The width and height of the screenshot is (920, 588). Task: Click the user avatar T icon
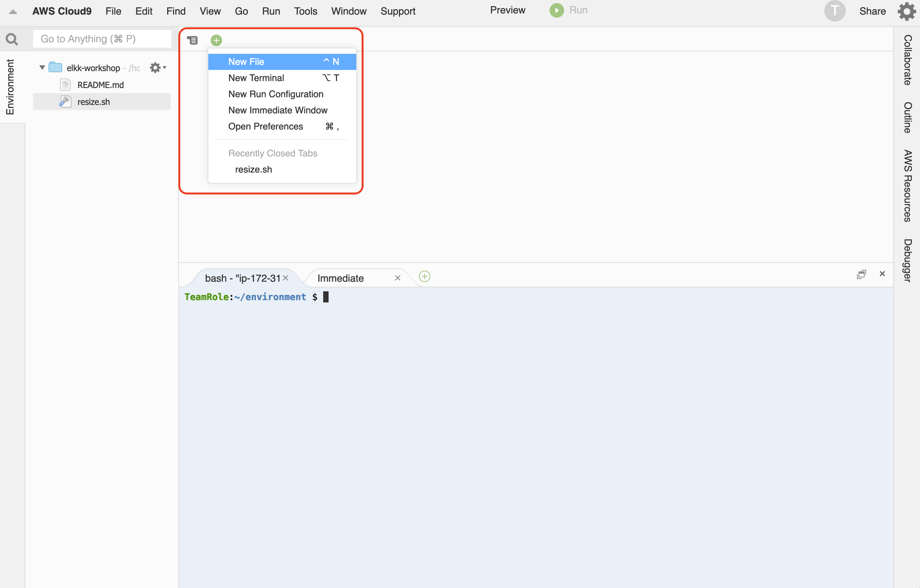click(835, 11)
